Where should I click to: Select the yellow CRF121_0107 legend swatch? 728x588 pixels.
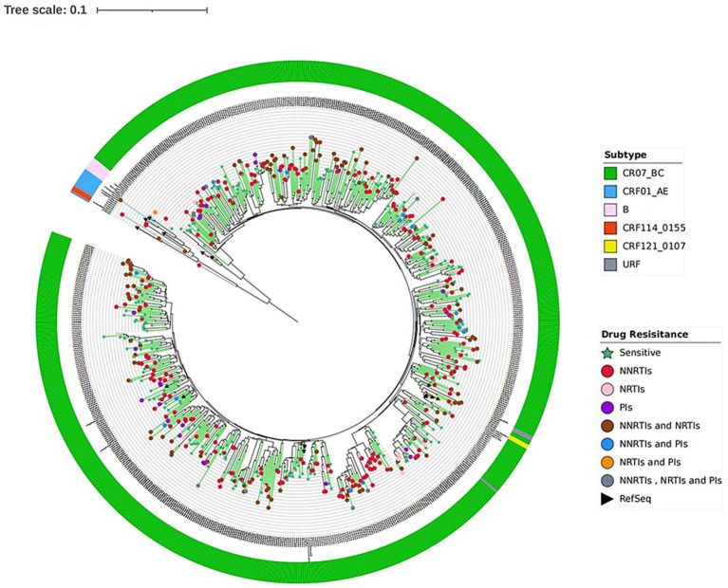coord(610,246)
